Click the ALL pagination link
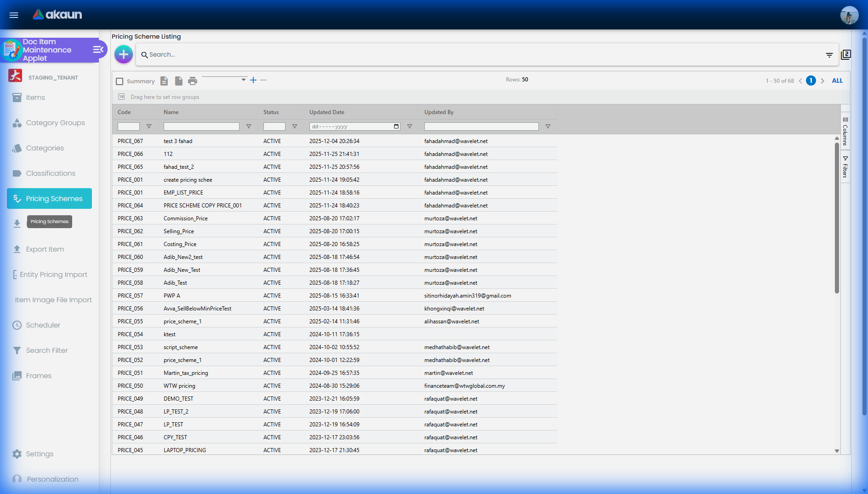 click(837, 80)
